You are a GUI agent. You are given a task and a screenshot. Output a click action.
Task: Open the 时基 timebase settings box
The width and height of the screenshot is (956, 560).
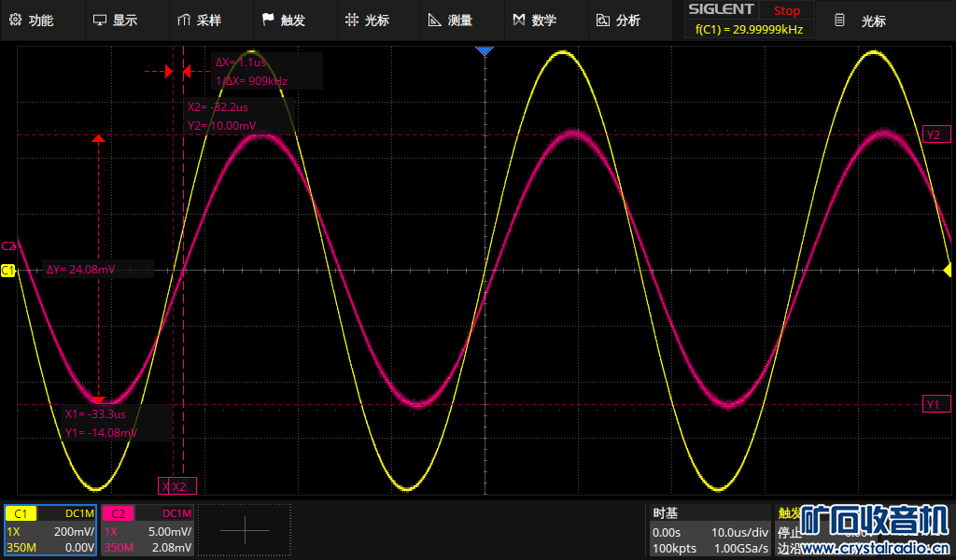tap(710, 530)
